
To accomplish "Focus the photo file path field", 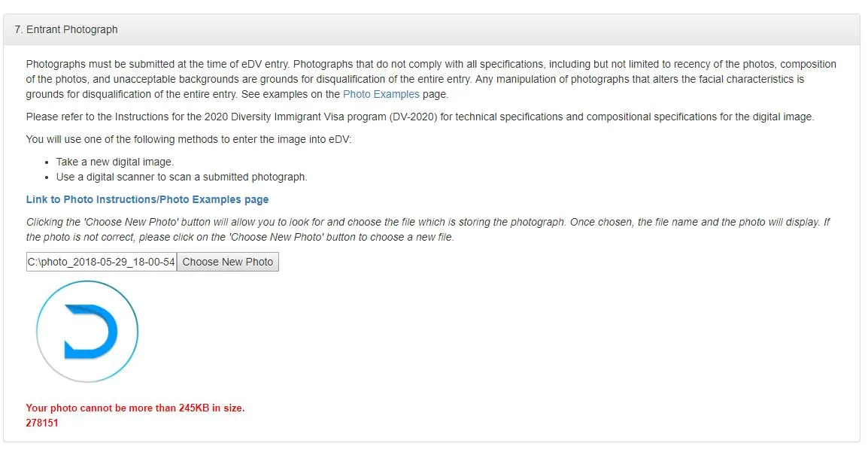I will tap(102, 262).
